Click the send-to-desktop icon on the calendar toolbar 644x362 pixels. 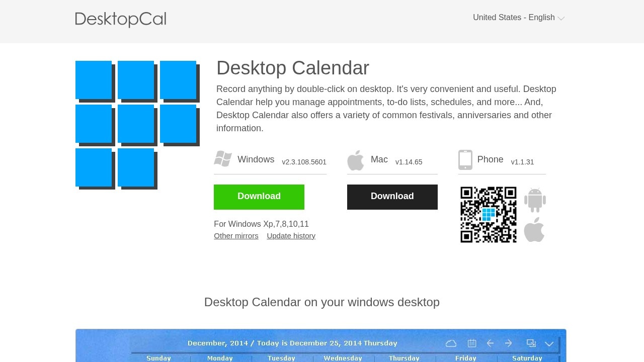[531, 343]
